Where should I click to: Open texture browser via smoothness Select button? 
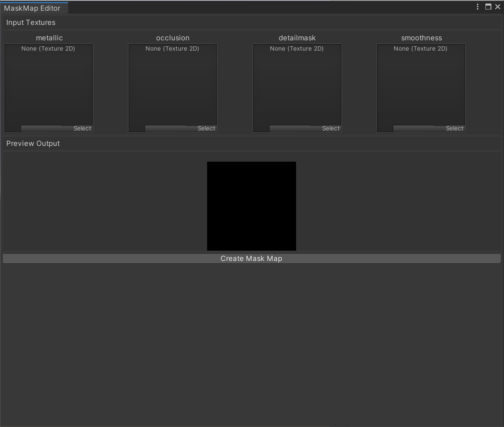pos(455,128)
